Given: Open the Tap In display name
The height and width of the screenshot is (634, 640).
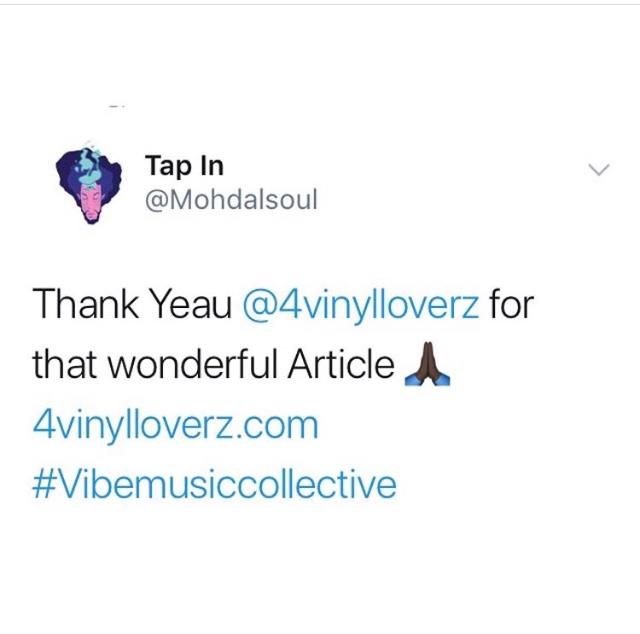Looking at the screenshot, I should (x=184, y=167).
